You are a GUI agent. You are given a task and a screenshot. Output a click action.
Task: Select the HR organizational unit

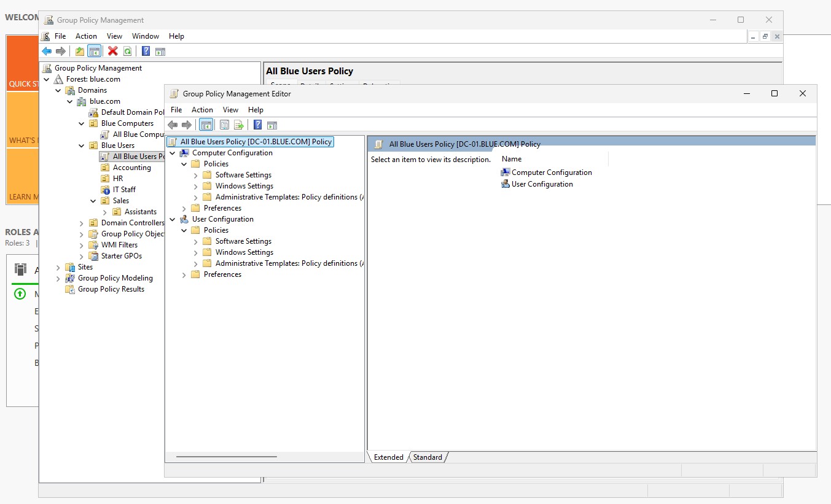pos(117,179)
